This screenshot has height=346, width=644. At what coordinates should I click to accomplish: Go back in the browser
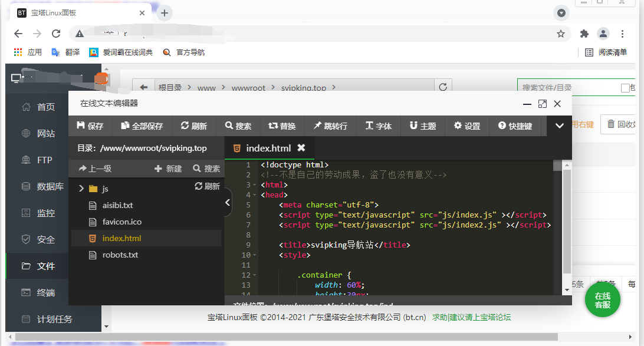[18, 34]
